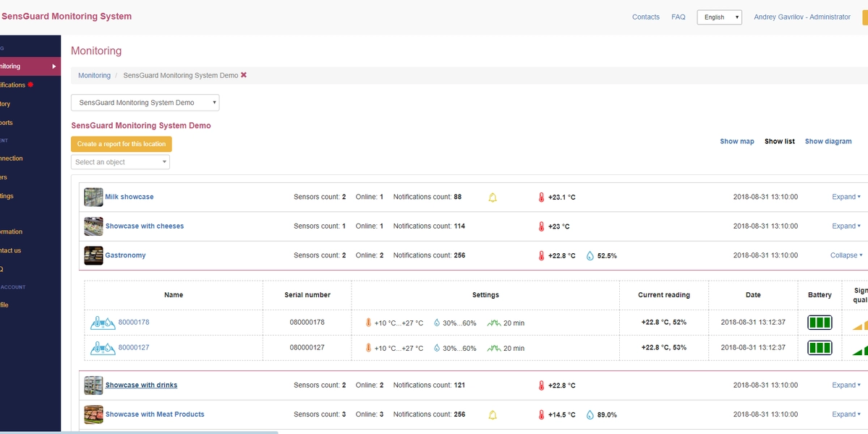This screenshot has width=868, height=434.
Task: Collapse the Gastronomy row
Action: tap(846, 255)
